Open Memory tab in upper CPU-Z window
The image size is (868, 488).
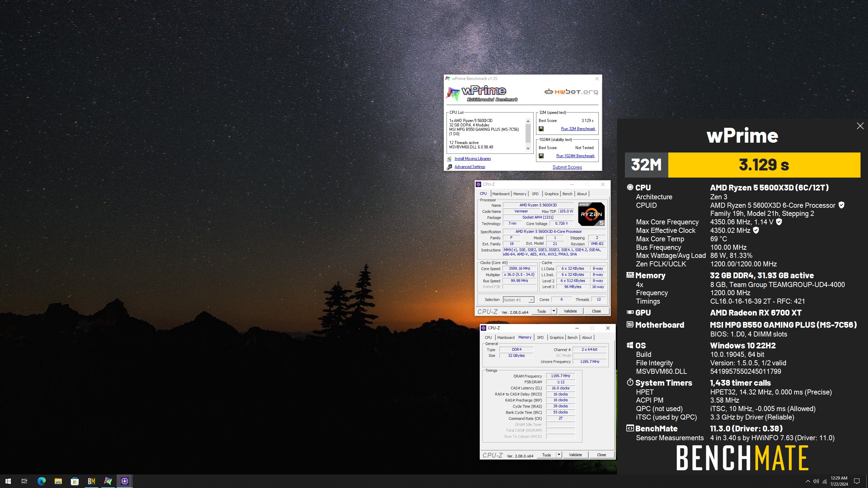(519, 194)
